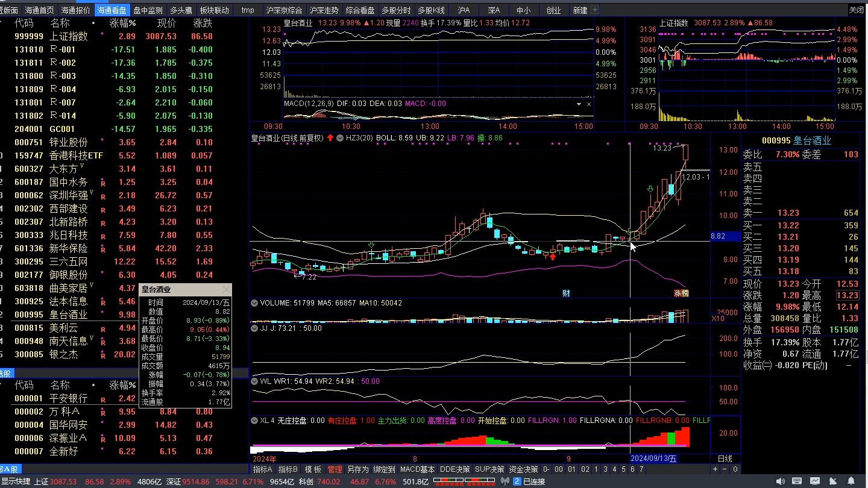
Task: Click the 绑定到 button
Action: coord(385,469)
